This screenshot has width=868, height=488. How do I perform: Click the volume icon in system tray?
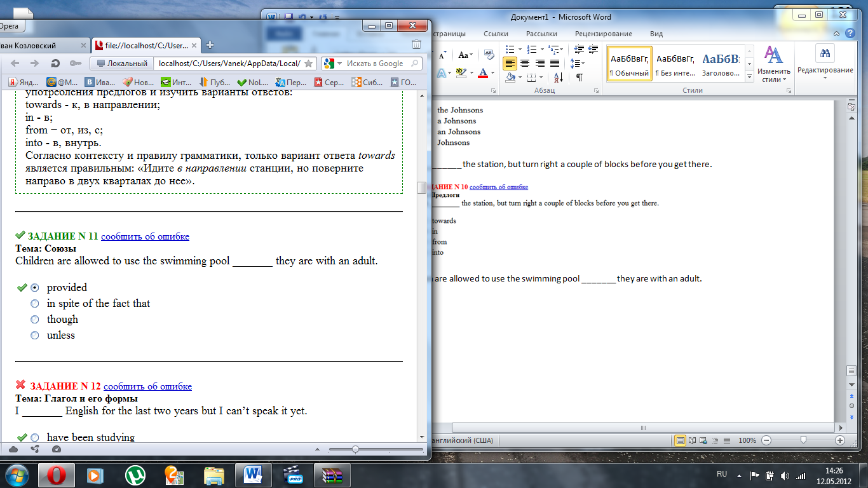[x=785, y=475]
